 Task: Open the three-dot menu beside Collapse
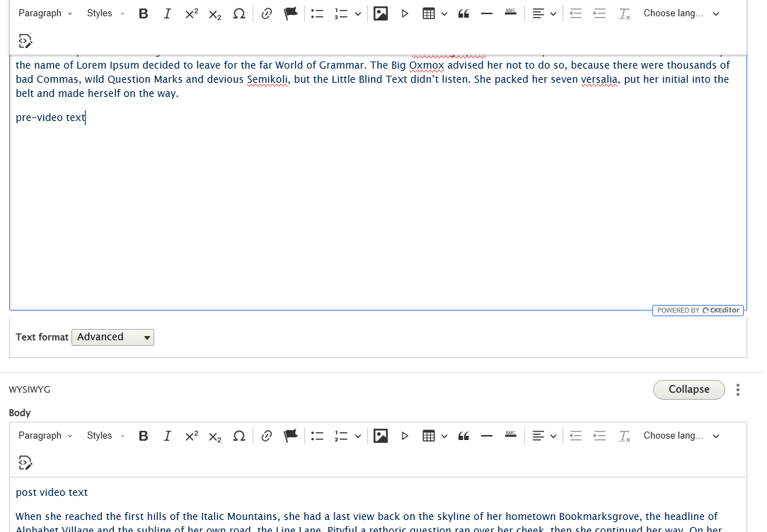click(x=738, y=390)
